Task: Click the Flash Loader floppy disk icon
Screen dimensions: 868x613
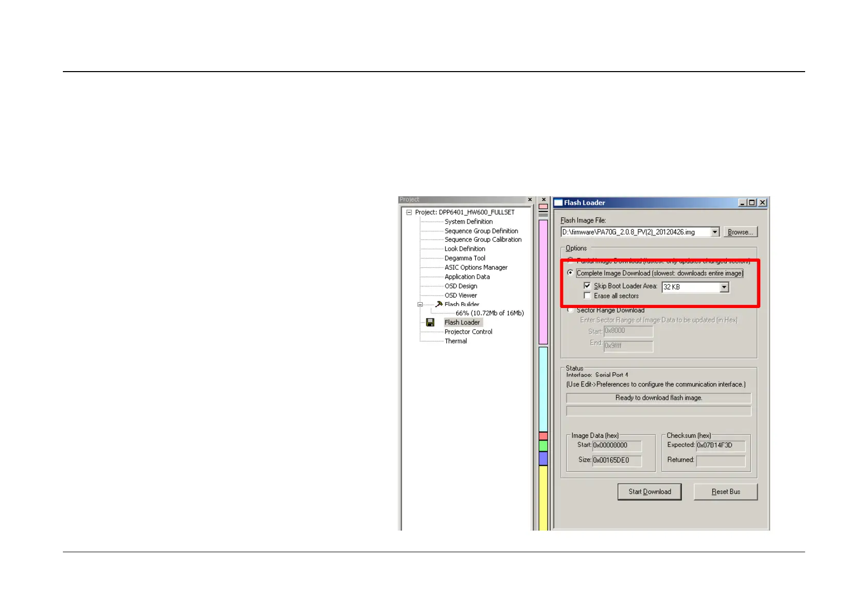Action: pos(430,322)
